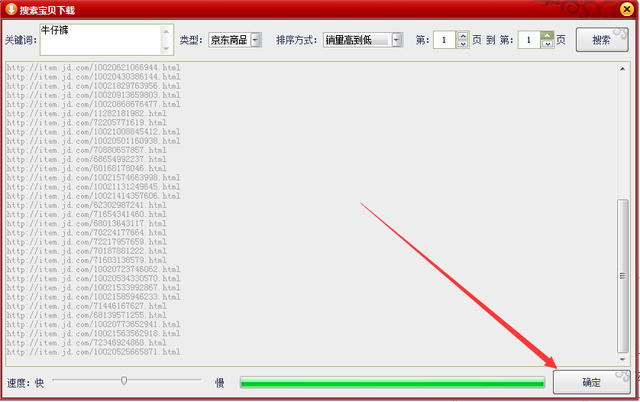Select URL ending 11282181982.html

tap(87, 113)
